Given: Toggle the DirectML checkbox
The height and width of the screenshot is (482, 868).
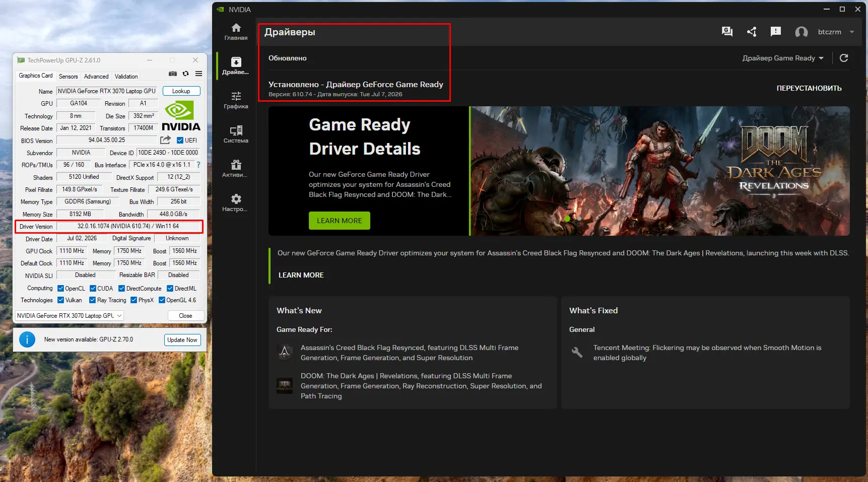Looking at the screenshot, I should click(170, 289).
